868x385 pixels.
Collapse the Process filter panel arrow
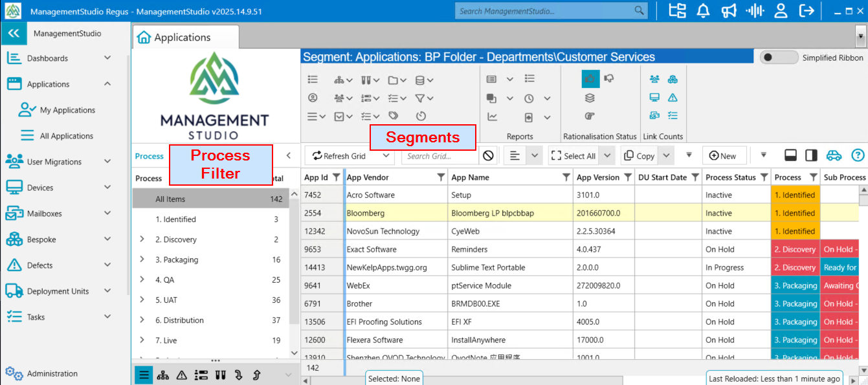pos(289,156)
